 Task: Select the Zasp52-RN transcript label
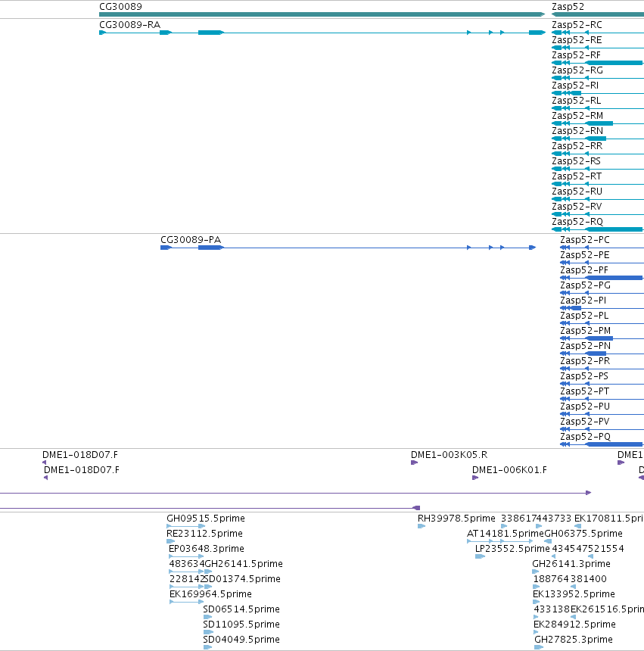coord(577,131)
